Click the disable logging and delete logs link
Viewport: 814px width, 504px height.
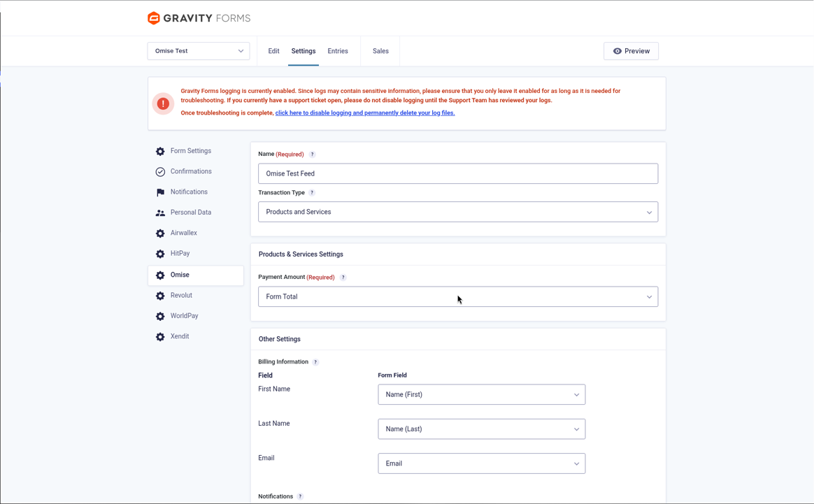coord(365,113)
